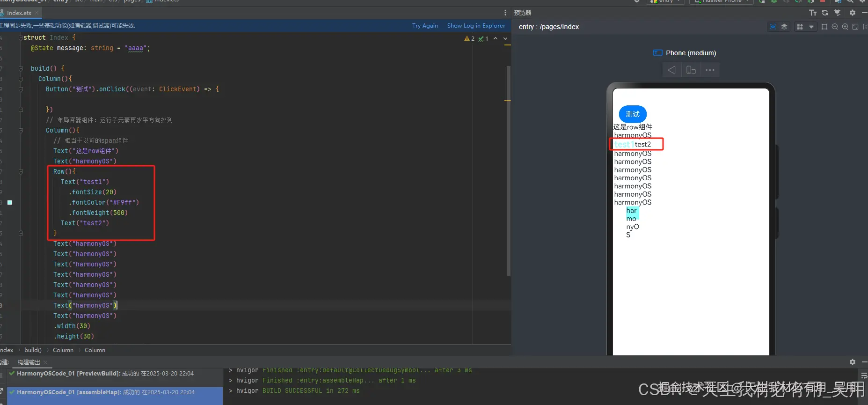Image resolution: width=868 pixels, height=405 pixels.
Task: Open the three-dots more options above phone
Action: (x=710, y=70)
